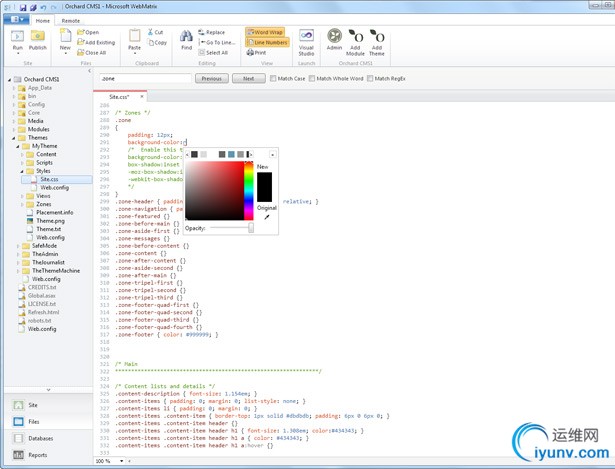
Task: Click the search field containing .zone
Action: [x=146, y=78]
